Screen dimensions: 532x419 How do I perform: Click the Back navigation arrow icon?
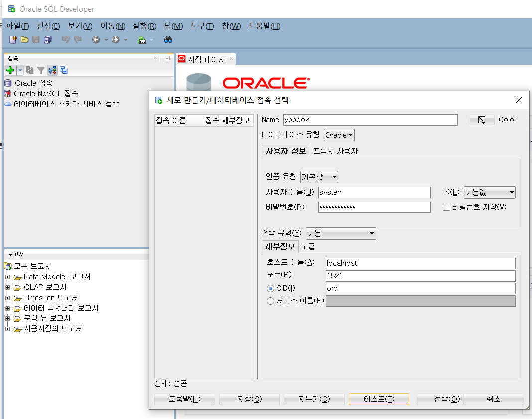96,40
